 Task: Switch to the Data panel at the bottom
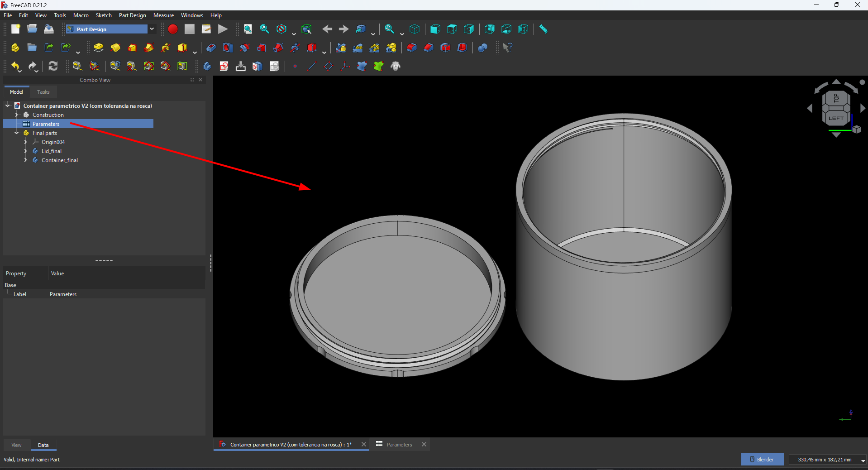[x=43, y=445]
